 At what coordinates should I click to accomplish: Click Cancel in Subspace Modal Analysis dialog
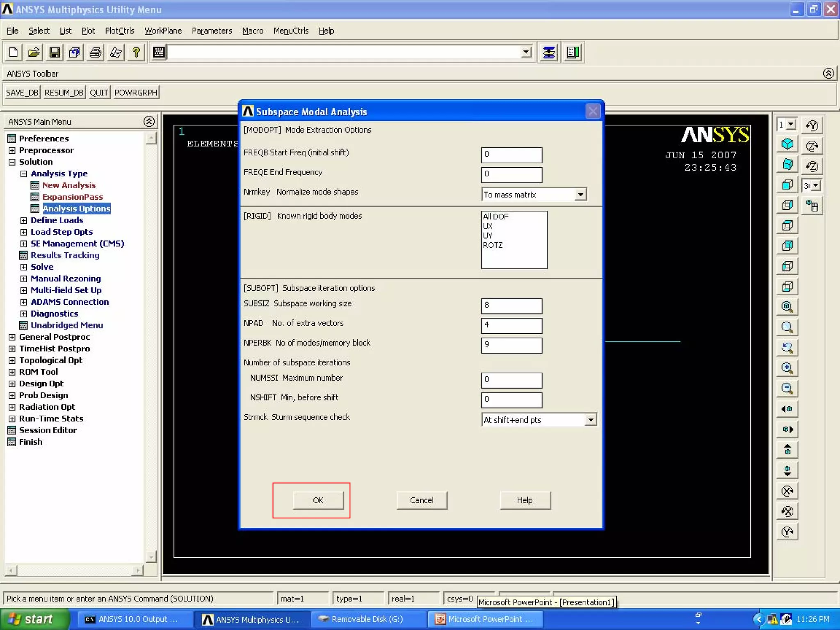click(x=422, y=500)
